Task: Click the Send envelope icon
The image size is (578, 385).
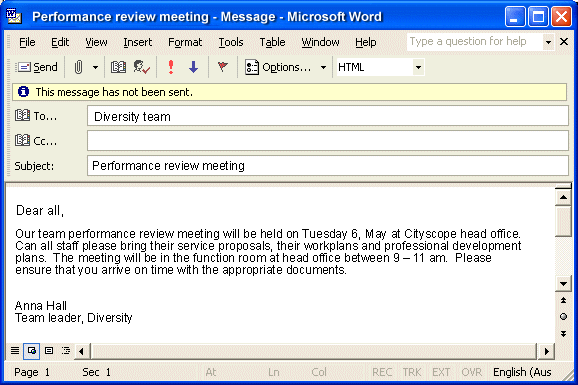Action: (24, 67)
